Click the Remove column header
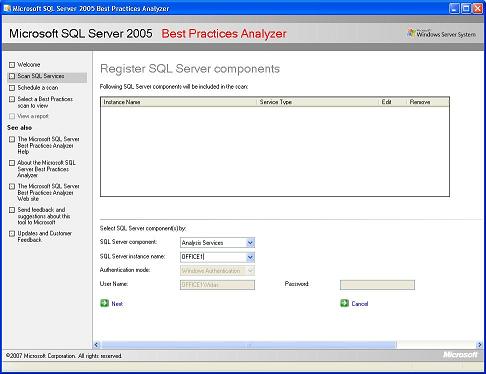The image size is (486, 374). coord(428,102)
